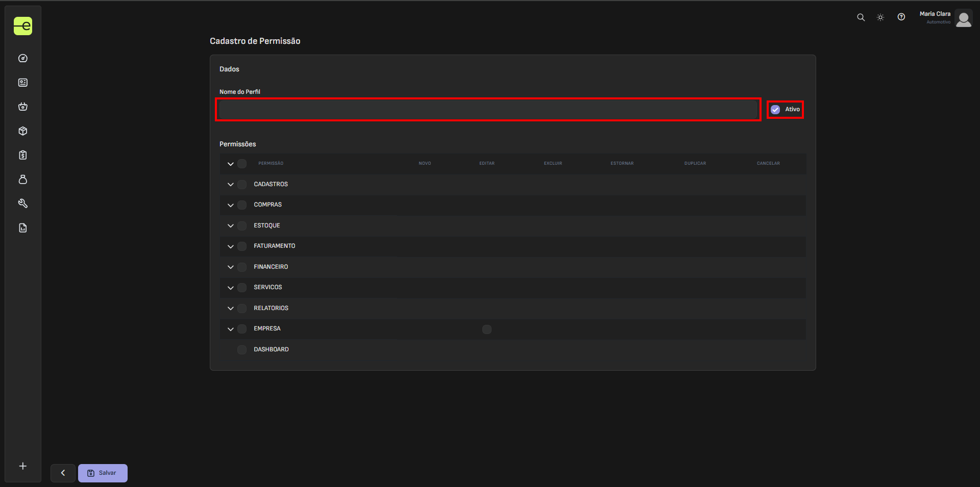Open the dashboard gauge icon in sidebar
This screenshot has height=487, width=980.
[x=23, y=58]
